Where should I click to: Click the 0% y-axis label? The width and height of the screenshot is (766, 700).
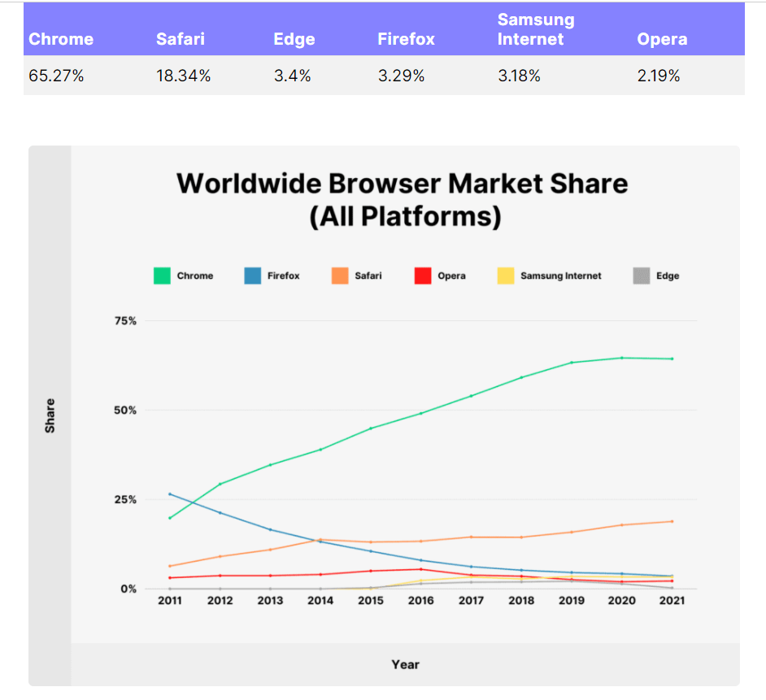tap(128, 589)
